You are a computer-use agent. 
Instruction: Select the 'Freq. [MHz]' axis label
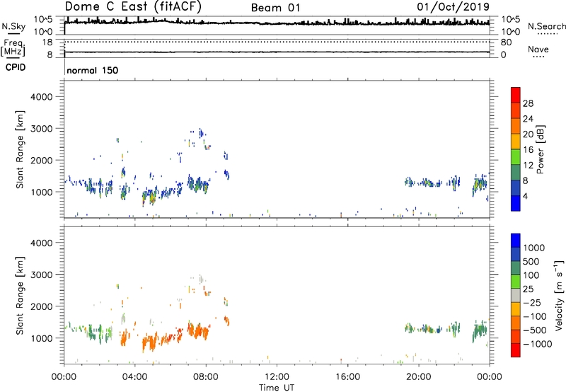(13, 47)
